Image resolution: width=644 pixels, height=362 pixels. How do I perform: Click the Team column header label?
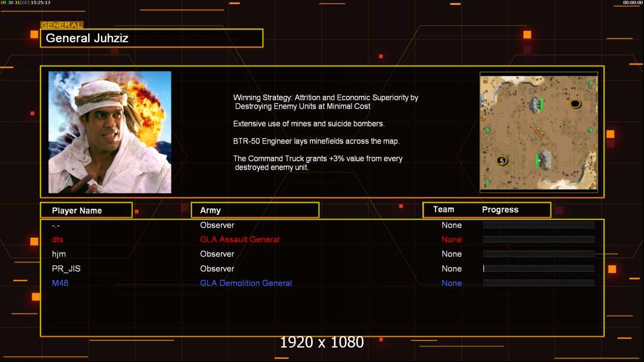pos(443,209)
